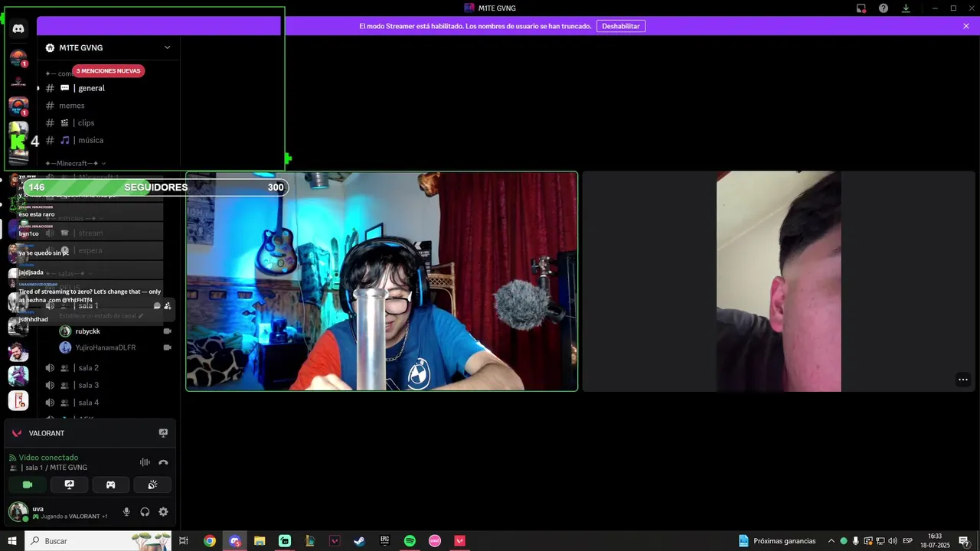Click the Buscar taskbar search box
This screenshot has width=980, height=551.
(98, 541)
